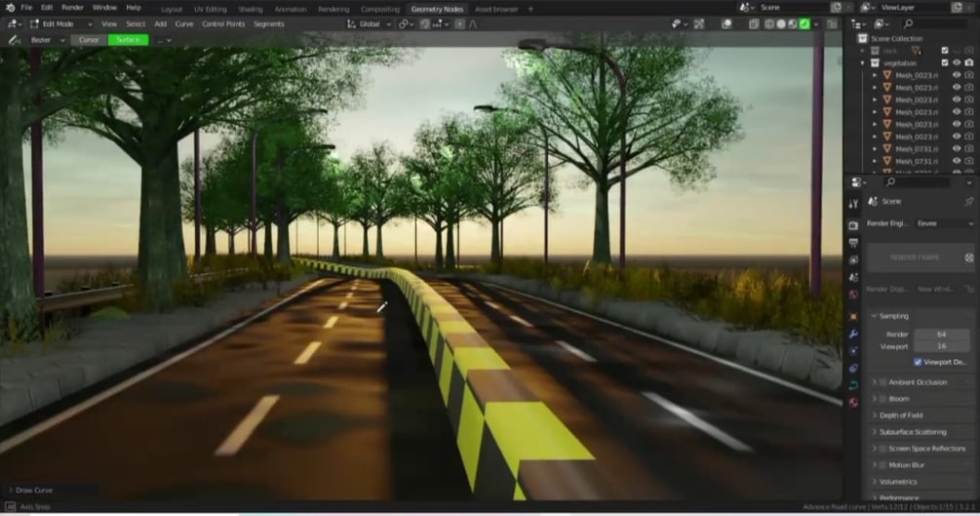980x516 pixels.
Task: Open the Scene properties tab
Action: [853, 277]
